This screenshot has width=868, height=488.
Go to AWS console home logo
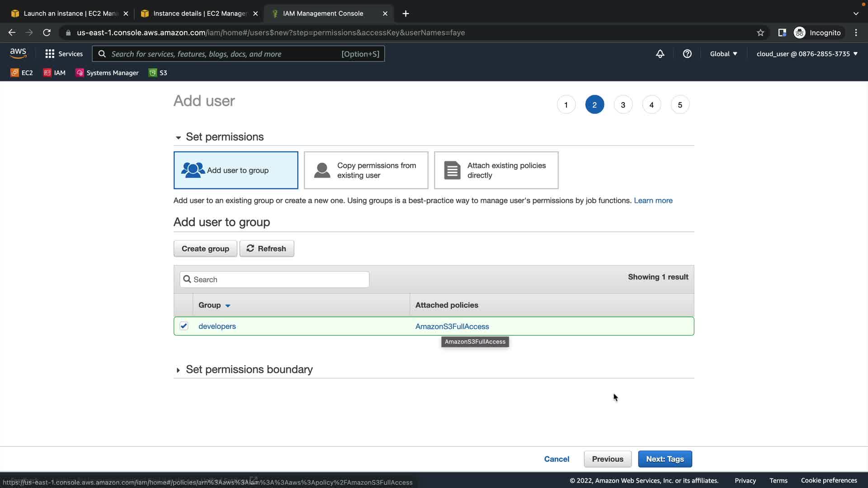18,53
